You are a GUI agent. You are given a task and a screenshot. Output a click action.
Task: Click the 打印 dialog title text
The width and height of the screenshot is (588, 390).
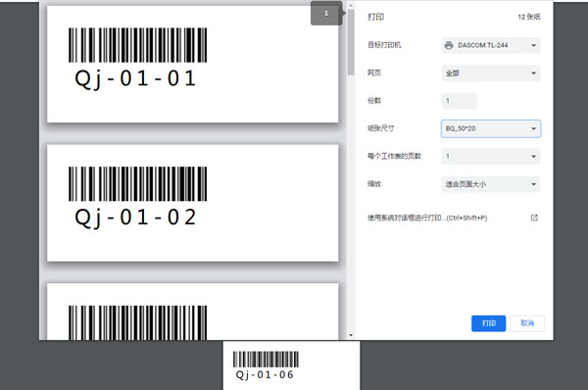[x=375, y=17]
